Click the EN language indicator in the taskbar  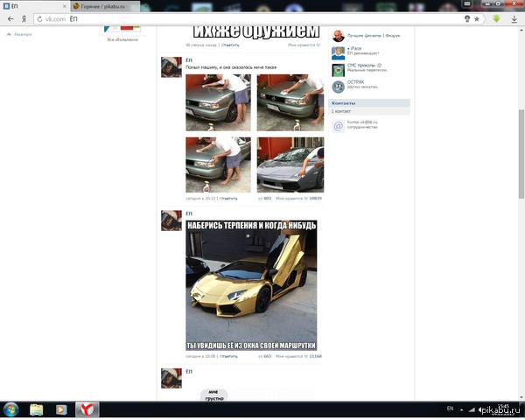pos(451,409)
